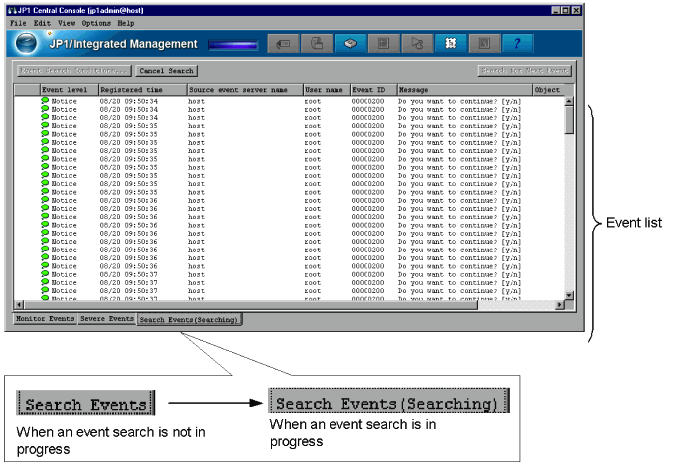Open the File menu
Image resolution: width=676 pixels, height=464 pixels.
18,22
